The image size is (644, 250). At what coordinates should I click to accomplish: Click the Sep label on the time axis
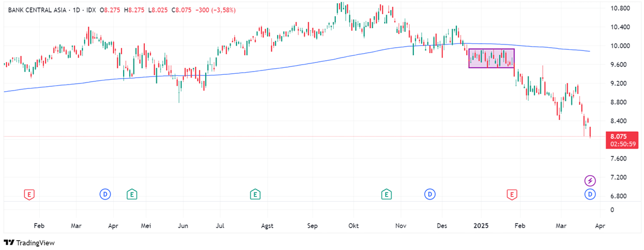(313, 226)
